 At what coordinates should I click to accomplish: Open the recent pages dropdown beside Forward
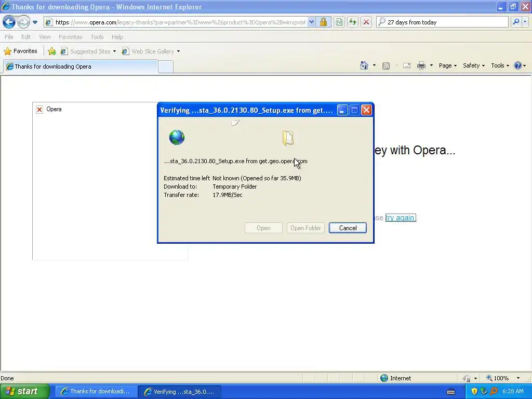(35, 22)
